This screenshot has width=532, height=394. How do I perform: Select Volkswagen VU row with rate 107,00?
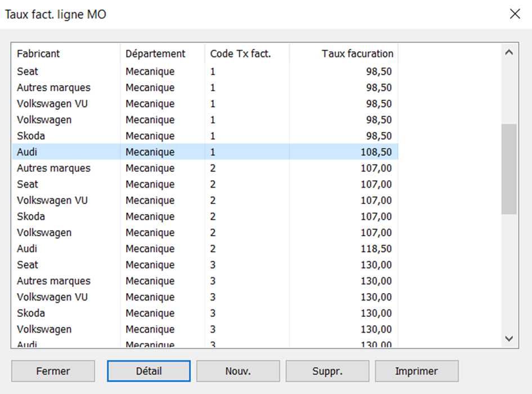(205, 201)
